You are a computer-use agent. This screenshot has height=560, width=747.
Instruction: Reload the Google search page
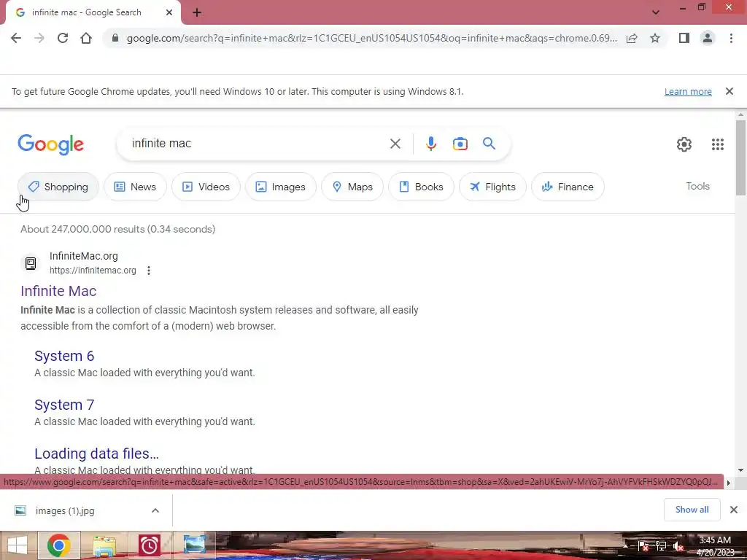pyautogui.click(x=63, y=38)
